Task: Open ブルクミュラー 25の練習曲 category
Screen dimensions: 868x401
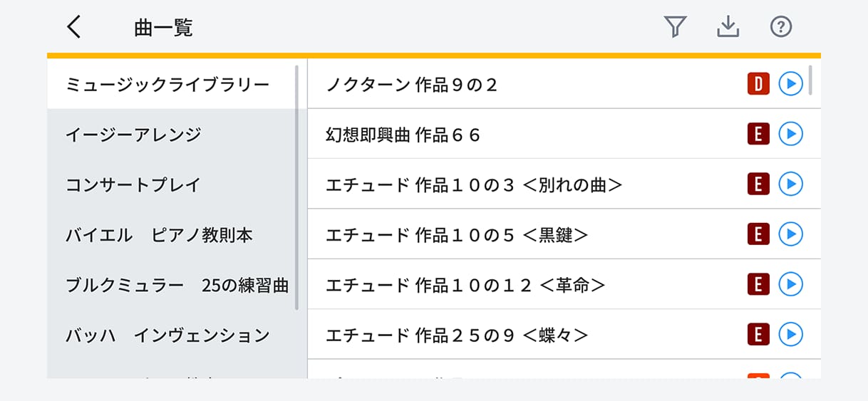Action: (177, 285)
